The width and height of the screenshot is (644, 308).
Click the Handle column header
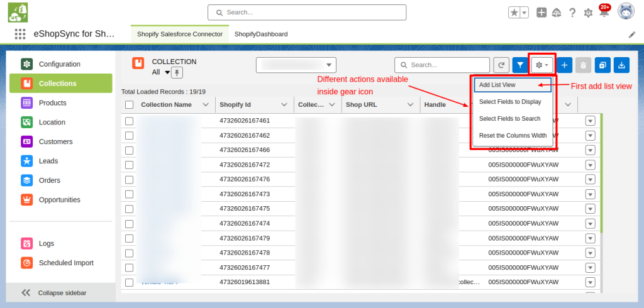435,105
